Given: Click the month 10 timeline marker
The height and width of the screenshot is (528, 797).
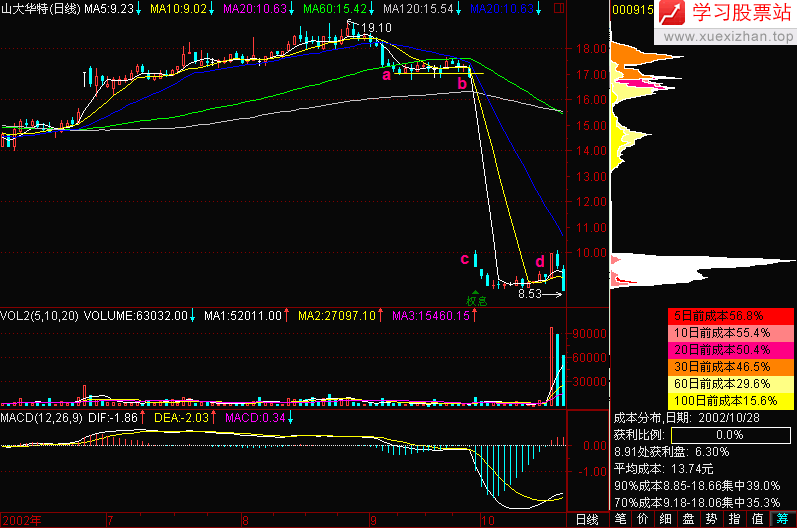Looking at the screenshot, I should [x=487, y=520].
